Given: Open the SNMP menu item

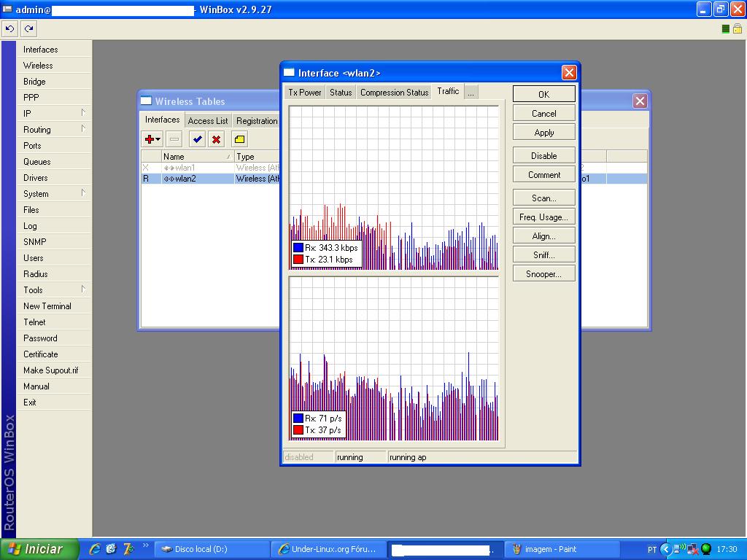Looking at the screenshot, I should tap(54, 242).
